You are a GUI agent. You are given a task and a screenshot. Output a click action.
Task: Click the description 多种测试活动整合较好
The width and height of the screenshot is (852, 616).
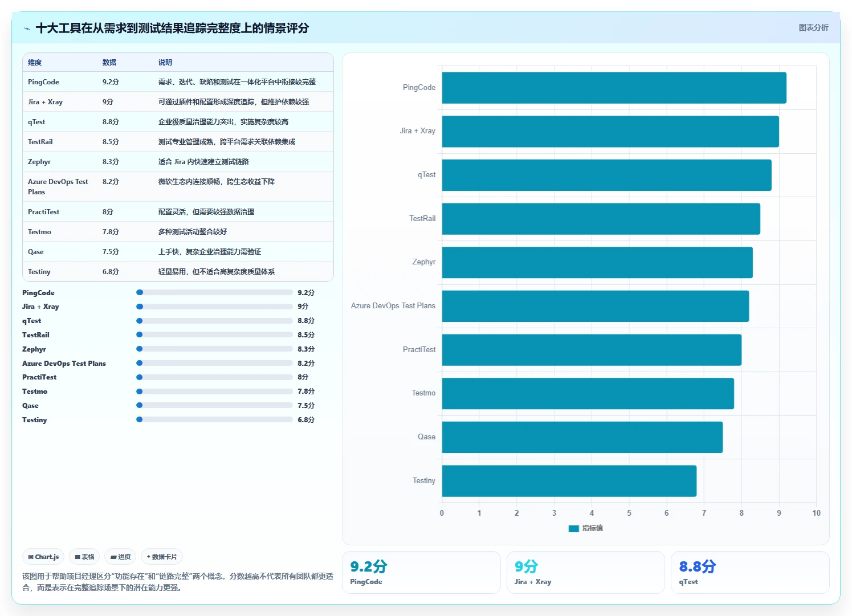coord(193,232)
